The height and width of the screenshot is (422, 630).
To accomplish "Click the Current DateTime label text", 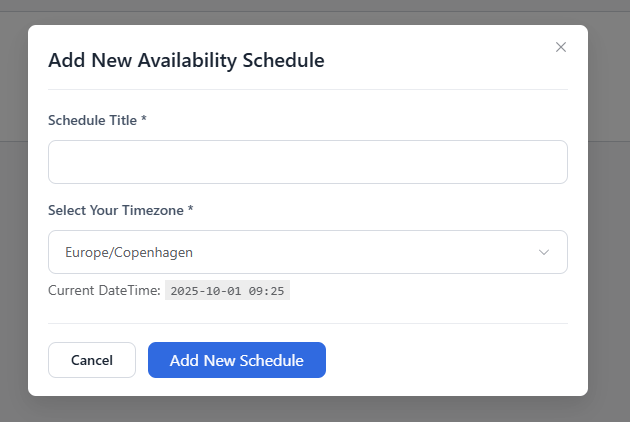I will point(104,291).
